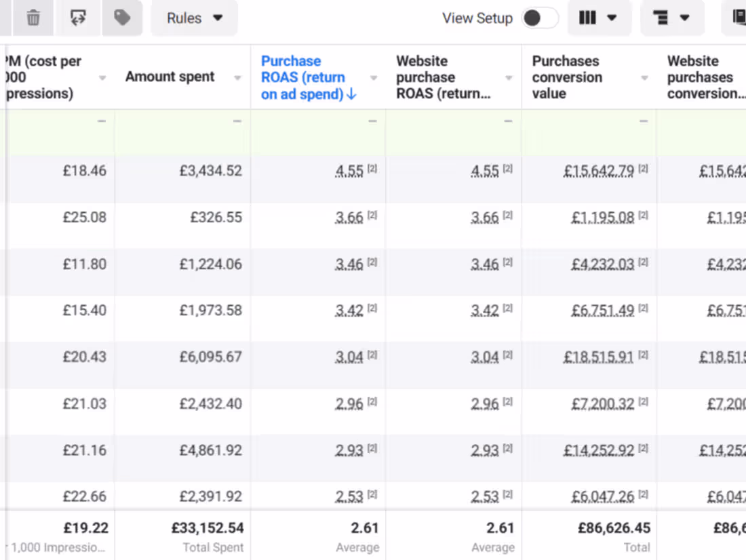The height and width of the screenshot is (560, 746).
Task: Click footnote marker beside £15,642.79 conversion value
Action: pyautogui.click(x=643, y=168)
